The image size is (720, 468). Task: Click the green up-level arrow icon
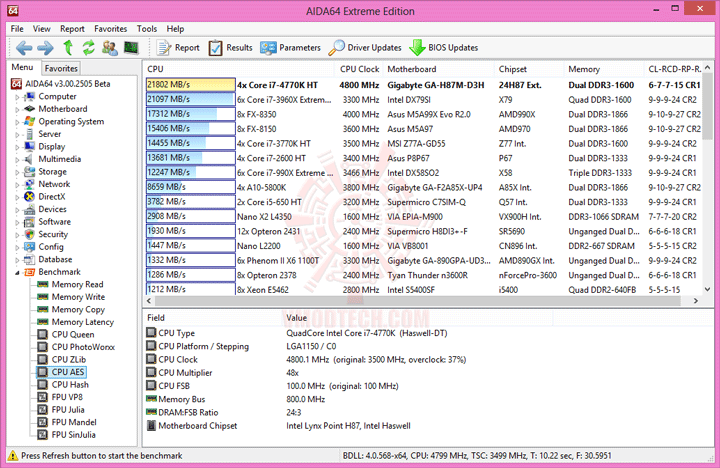(68, 47)
